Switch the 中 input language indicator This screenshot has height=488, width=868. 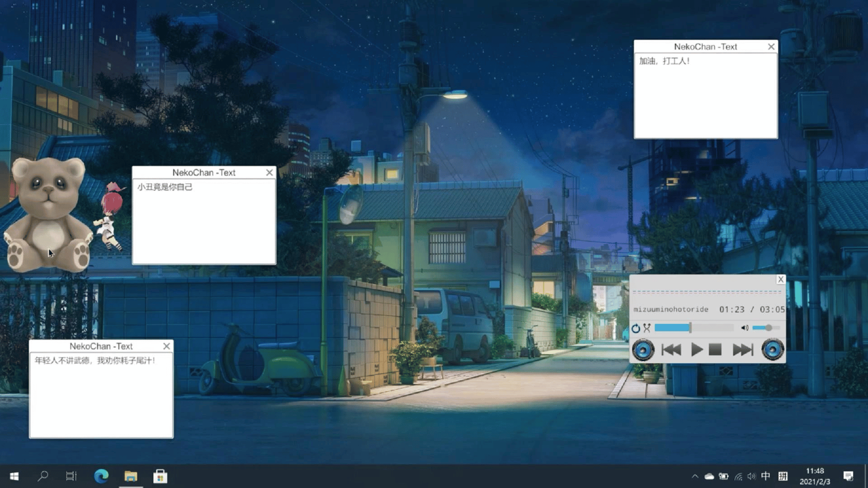coord(765,476)
